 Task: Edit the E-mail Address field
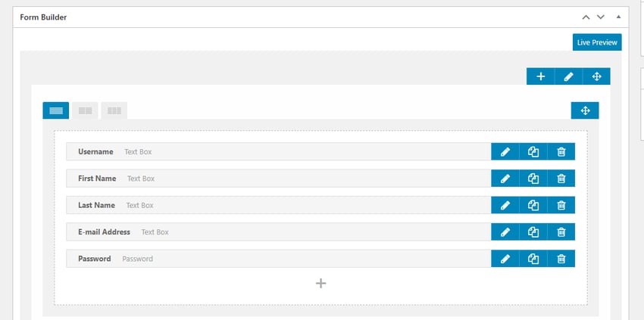coord(505,232)
